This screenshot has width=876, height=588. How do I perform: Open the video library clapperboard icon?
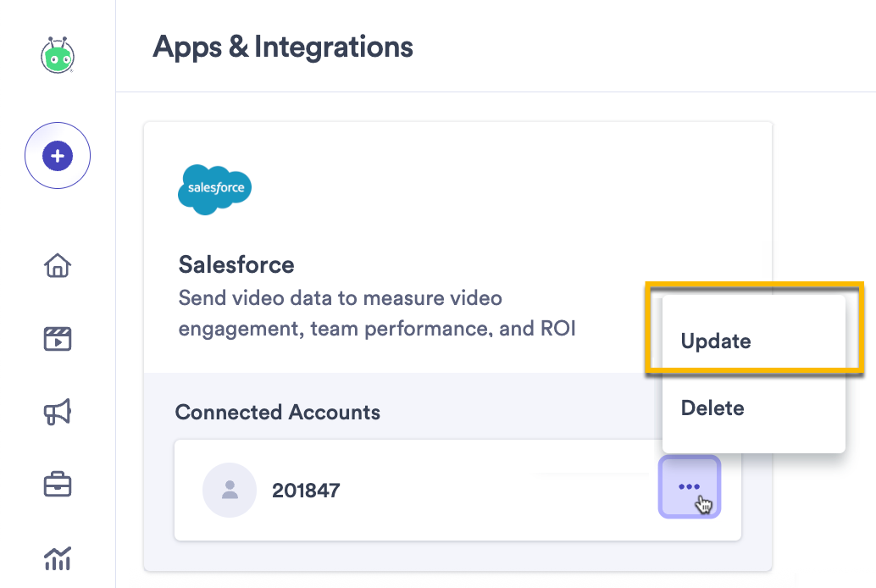tap(58, 339)
